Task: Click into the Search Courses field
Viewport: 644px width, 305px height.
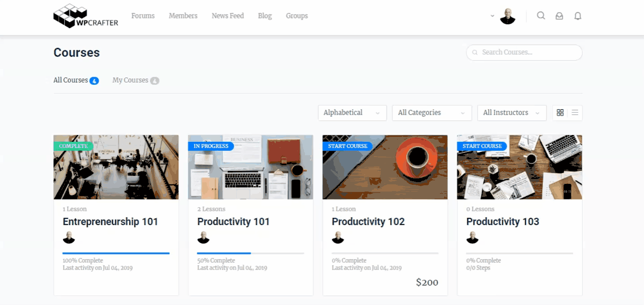Action: 524,52
